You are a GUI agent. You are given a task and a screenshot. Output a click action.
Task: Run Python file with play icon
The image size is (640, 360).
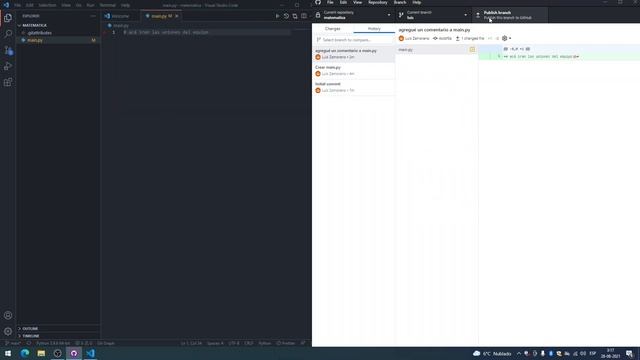pyautogui.click(x=277, y=16)
